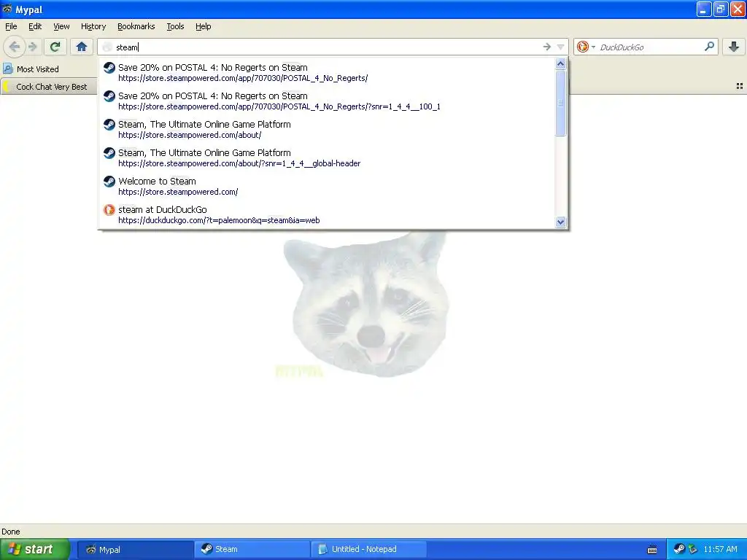Image resolution: width=747 pixels, height=560 pixels.
Task: Open the Edit menu
Action: 35,26
